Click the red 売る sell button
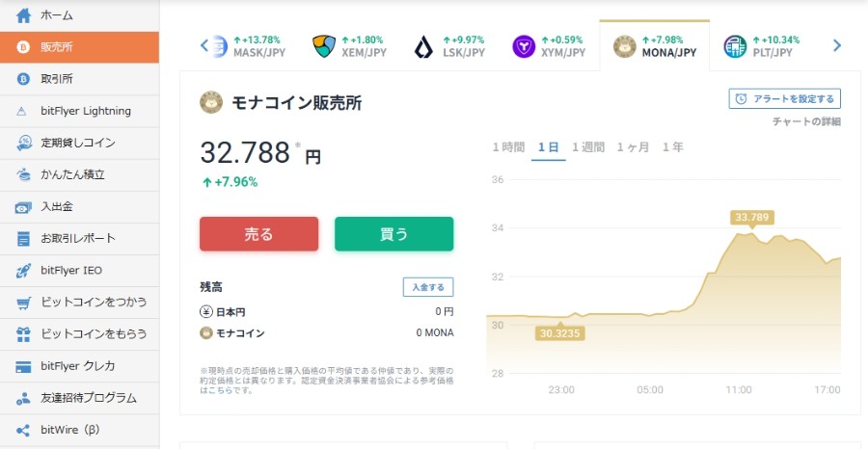 point(259,234)
